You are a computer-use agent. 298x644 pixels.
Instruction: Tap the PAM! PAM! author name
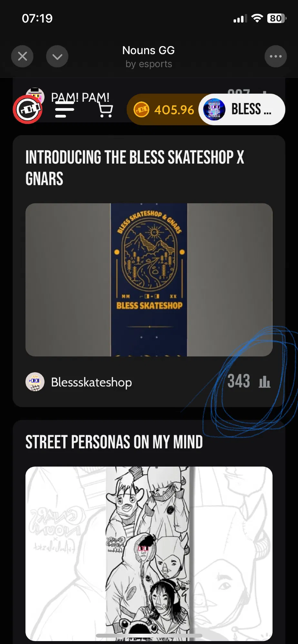coord(80,97)
